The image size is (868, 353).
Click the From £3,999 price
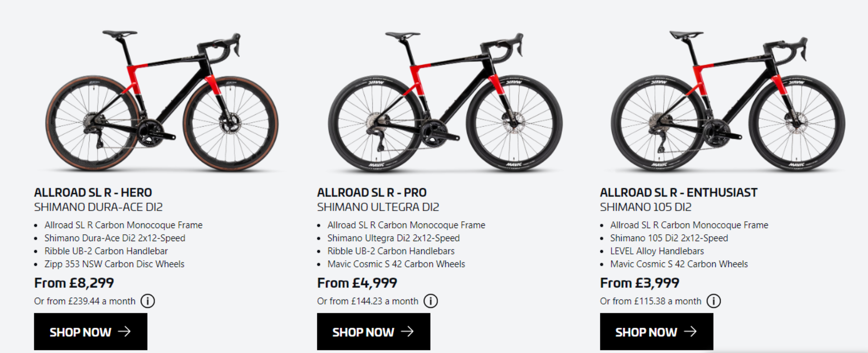[x=639, y=283]
